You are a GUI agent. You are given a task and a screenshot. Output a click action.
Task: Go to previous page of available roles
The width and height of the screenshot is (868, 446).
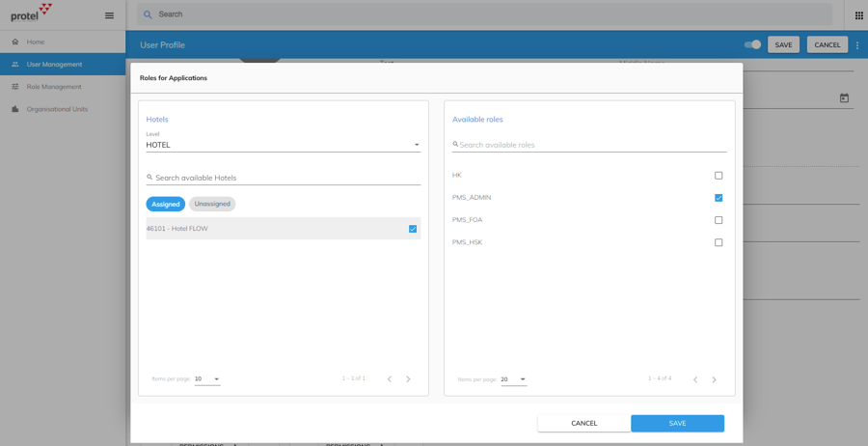695,380
